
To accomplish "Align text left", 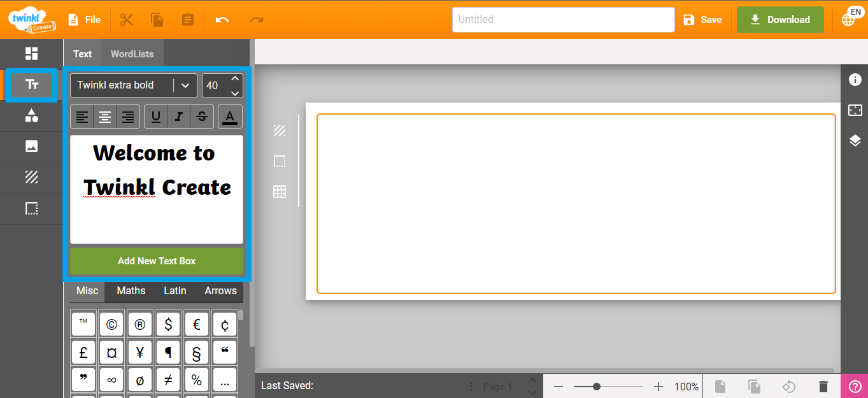I will pyautogui.click(x=82, y=117).
